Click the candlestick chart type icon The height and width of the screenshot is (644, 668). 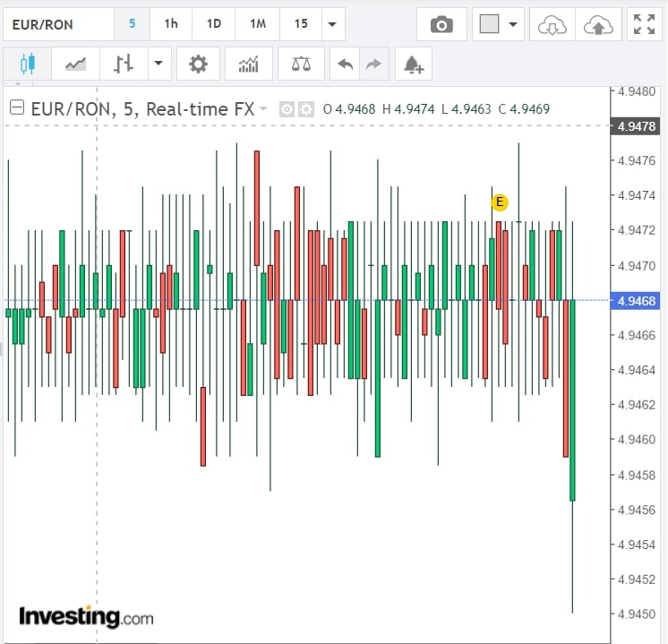coord(27,64)
